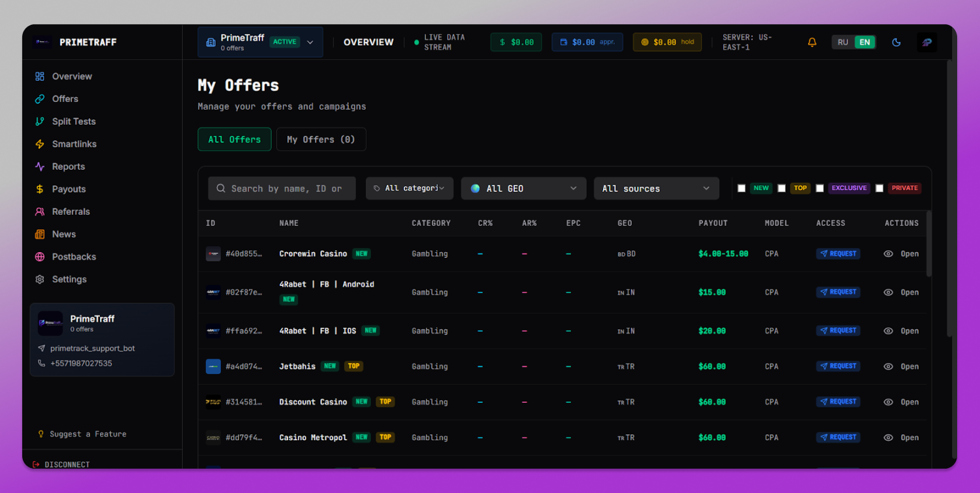The image size is (980, 493).
Task: Click the search magnifier icon
Action: click(221, 189)
